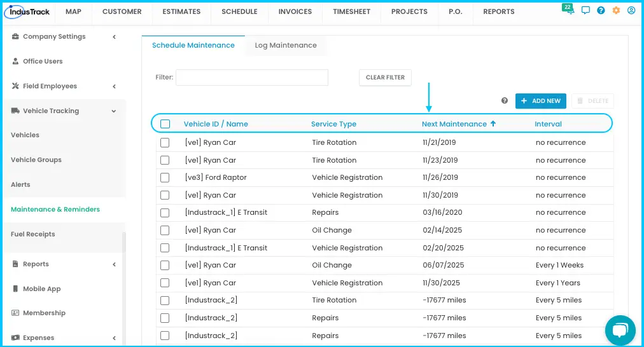This screenshot has width=644, height=347.
Task: Sort by Interval column header
Action: pyautogui.click(x=549, y=124)
